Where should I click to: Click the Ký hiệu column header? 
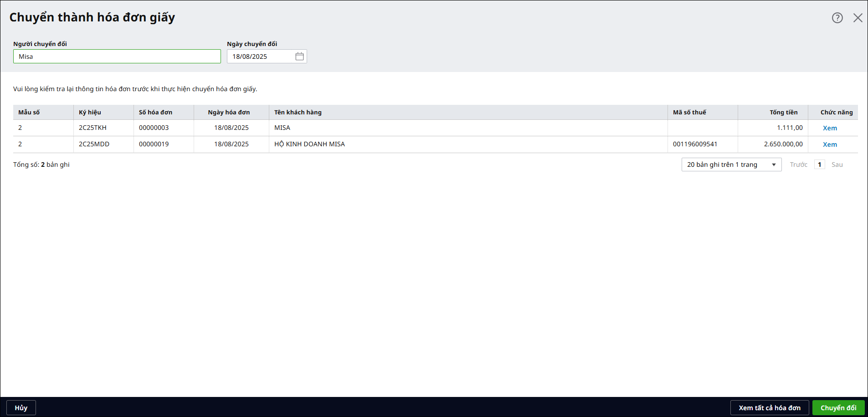point(103,112)
